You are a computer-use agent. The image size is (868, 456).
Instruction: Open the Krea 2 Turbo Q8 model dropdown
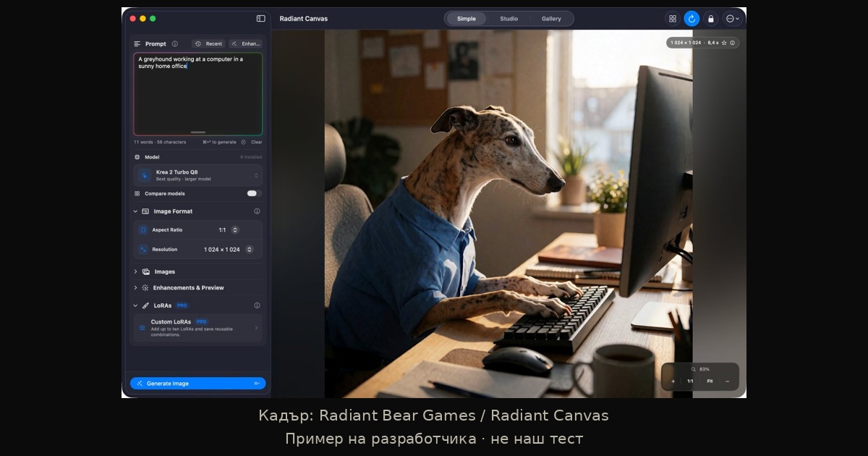coord(197,175)
